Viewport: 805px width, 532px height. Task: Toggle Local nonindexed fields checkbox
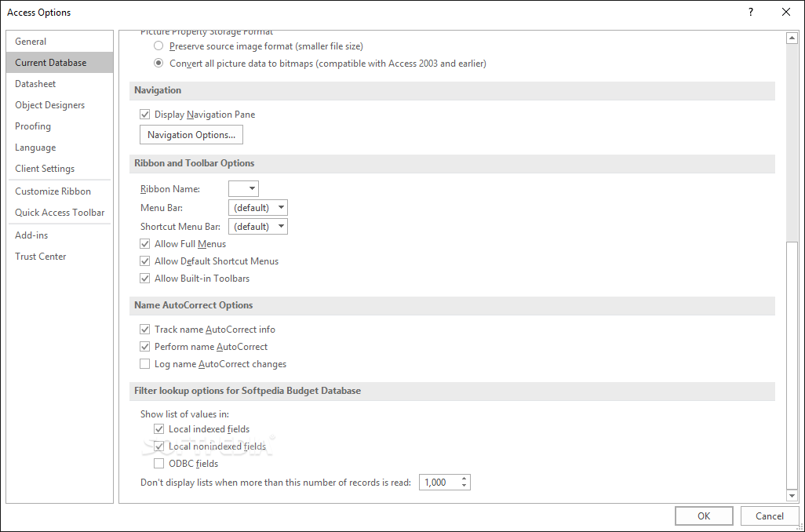(x=158, y=446)
